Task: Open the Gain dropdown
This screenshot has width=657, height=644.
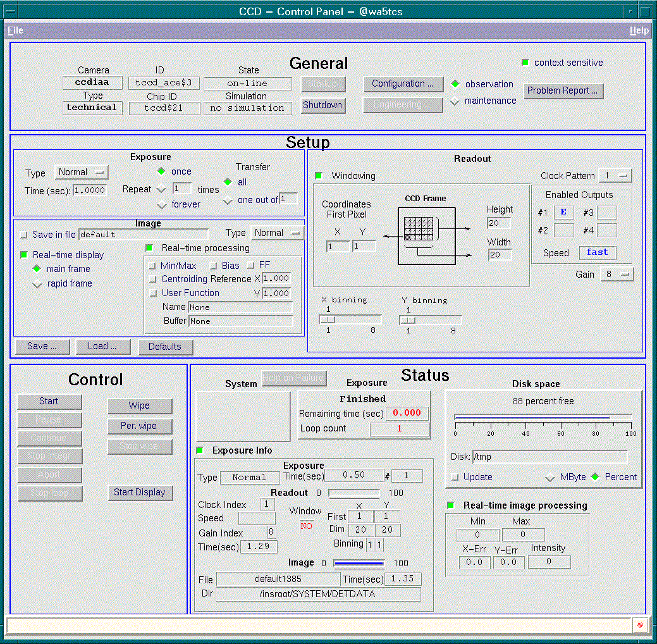Action: click(x=616, y=275)
